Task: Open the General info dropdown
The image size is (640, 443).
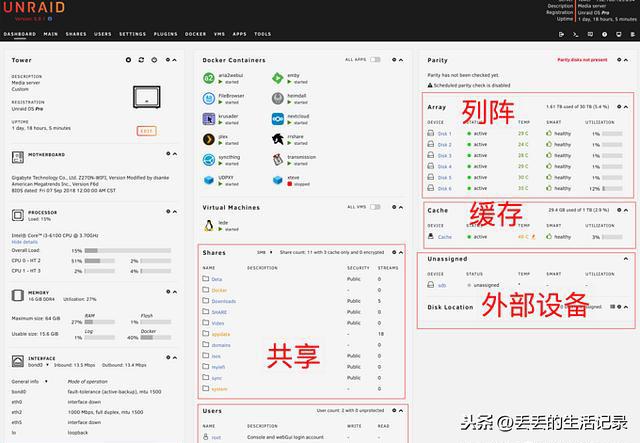Action: coord(29,381)
